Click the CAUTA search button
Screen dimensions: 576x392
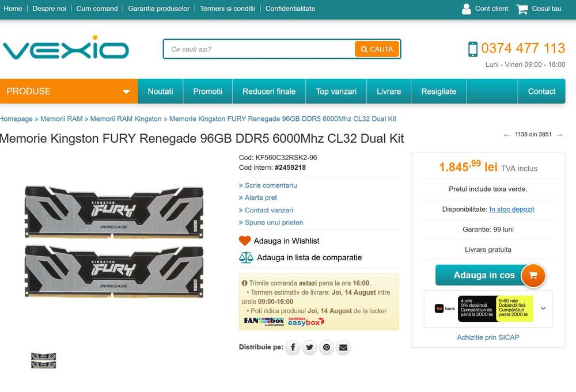[x=377, y=49]
